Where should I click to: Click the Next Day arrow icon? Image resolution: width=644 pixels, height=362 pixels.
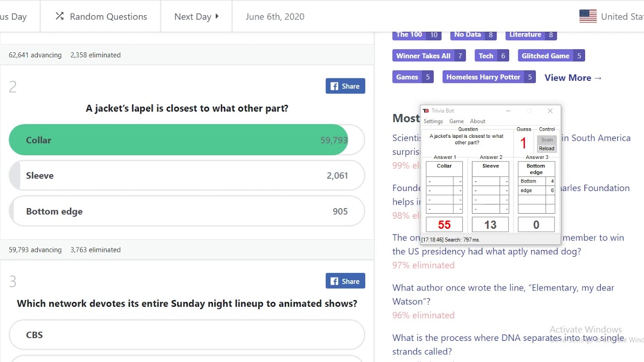tap(217, 16)
